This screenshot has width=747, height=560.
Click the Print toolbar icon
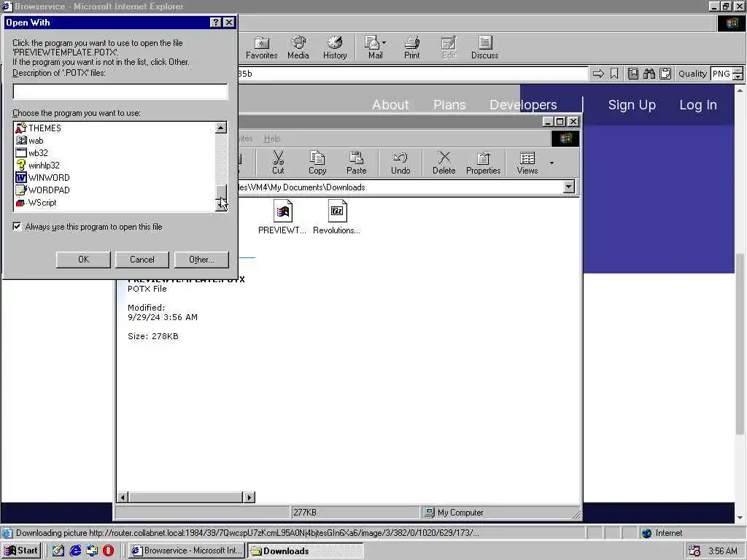(412, 47)
